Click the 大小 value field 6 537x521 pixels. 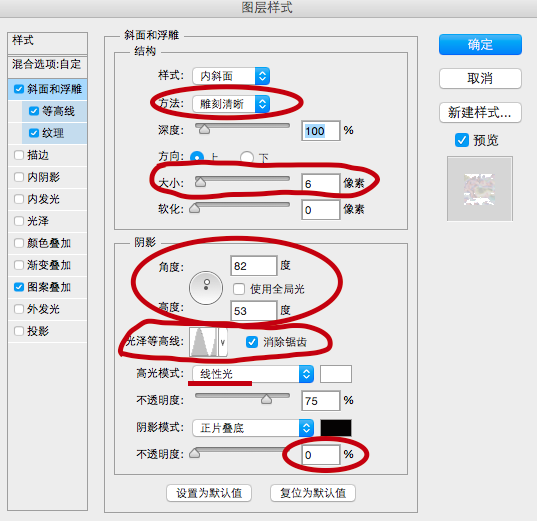(x=321, y=184)
